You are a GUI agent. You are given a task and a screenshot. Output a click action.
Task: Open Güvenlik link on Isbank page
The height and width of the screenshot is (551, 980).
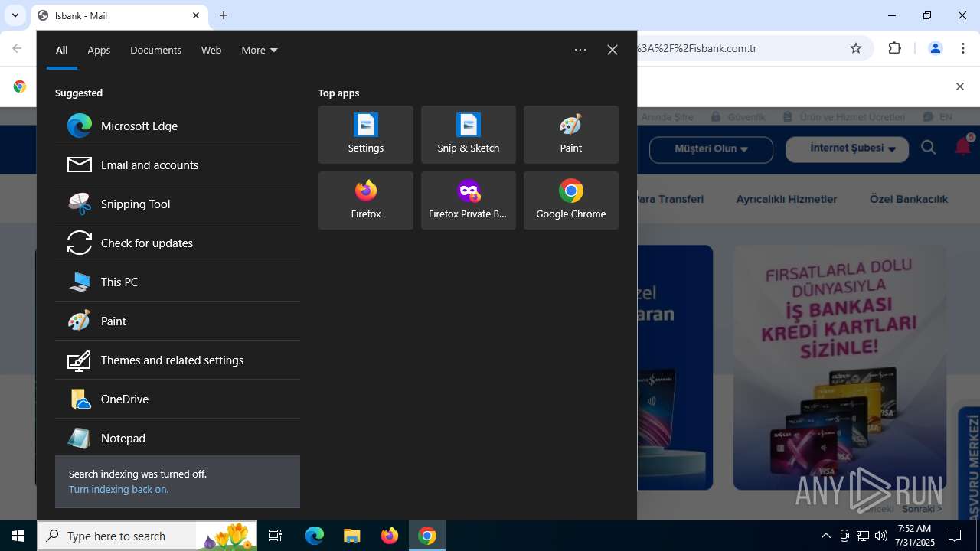[738, 117]
